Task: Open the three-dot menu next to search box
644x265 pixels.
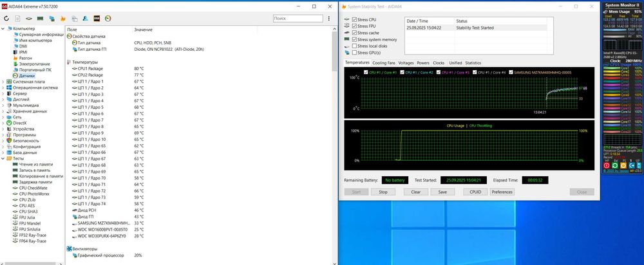Action: click(x=328, y=19)
